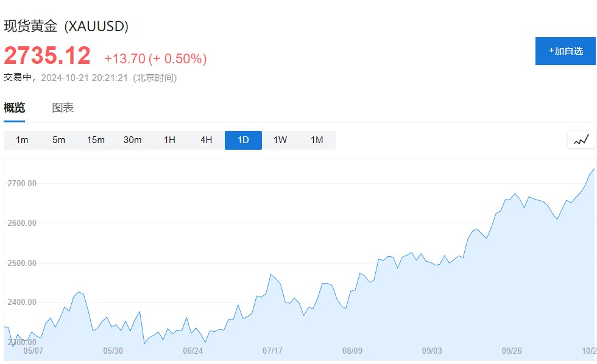Click the 2700.00 price axis label
This screenshot has width=597, height=364.
[x=22, y=183]
